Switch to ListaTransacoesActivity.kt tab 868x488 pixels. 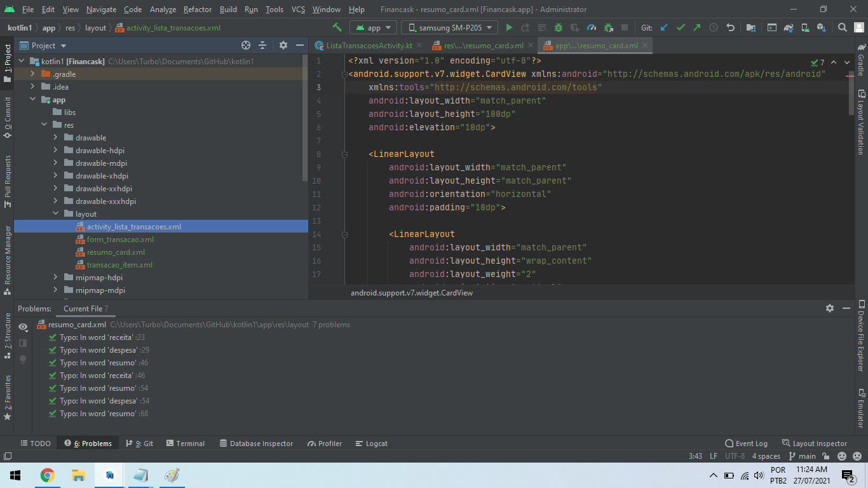(x=369, y=46)
